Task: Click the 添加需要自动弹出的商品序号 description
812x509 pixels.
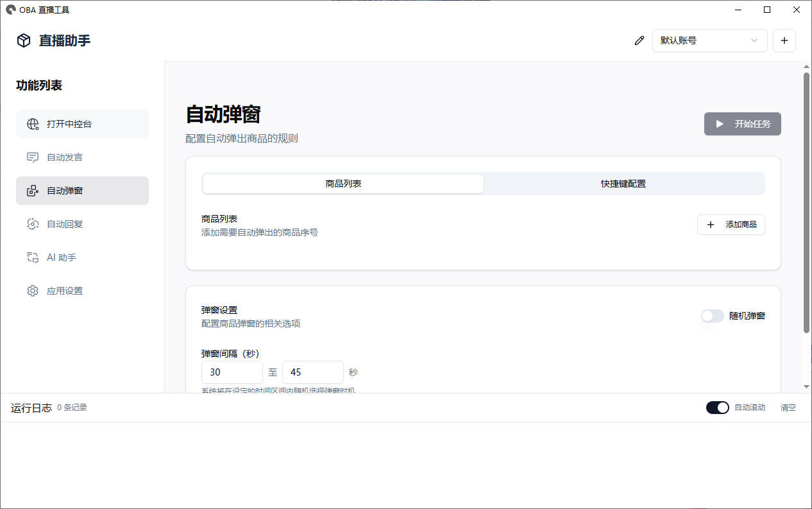Action: click(x=260, y=232)
